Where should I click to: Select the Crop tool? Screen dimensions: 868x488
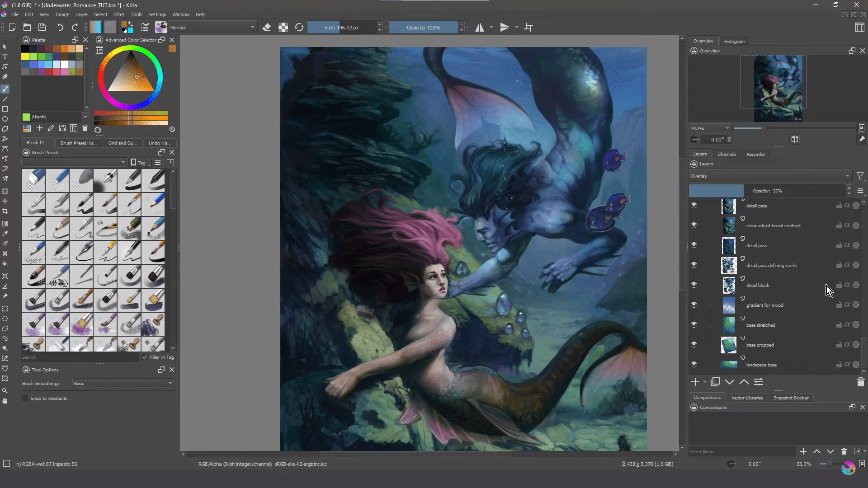click(x=5, y=211)
